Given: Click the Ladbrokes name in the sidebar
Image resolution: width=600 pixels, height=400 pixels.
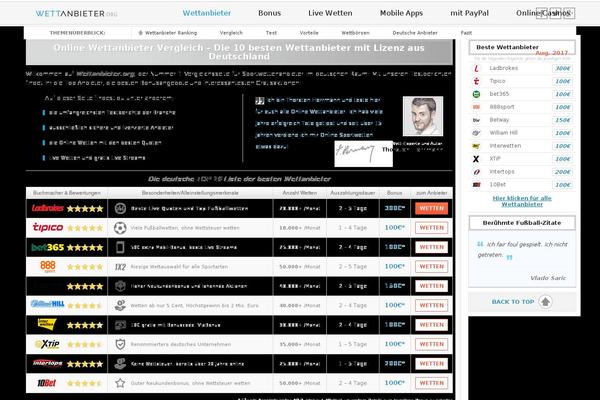Looking at the screenshot, I should [504, 68].
